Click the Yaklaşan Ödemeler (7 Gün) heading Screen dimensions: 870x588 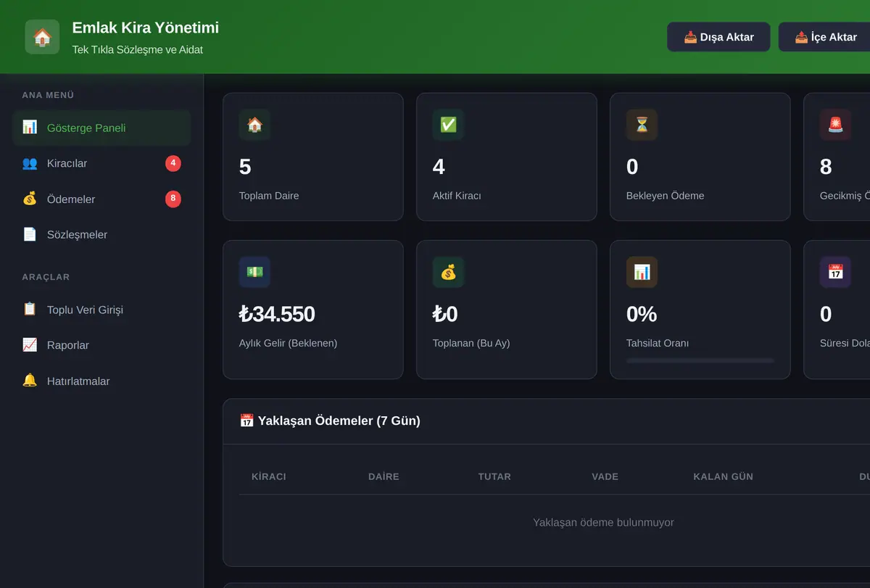click(x=330, y=421)
